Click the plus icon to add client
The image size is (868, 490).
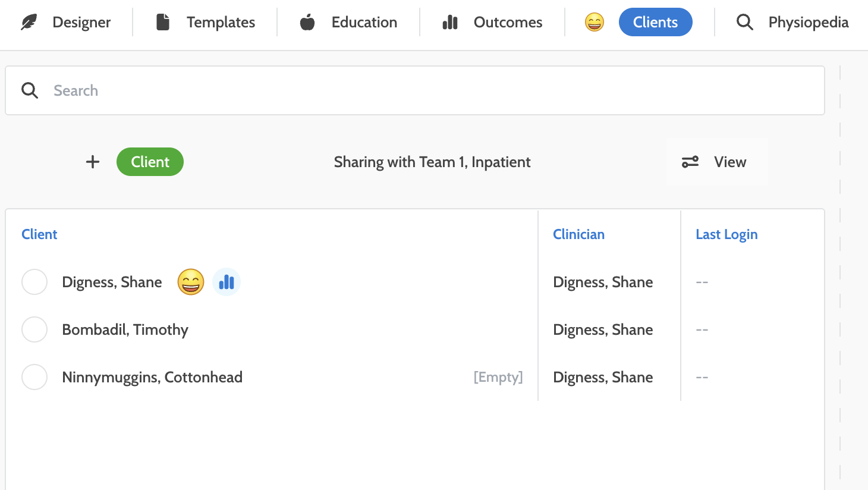93,162
